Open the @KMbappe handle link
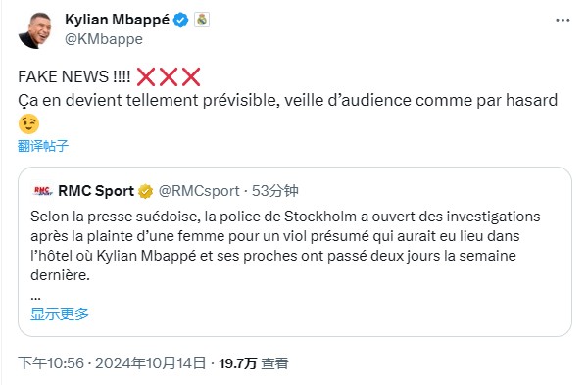Viewport: 588px width, 385px height. [104, 39]
